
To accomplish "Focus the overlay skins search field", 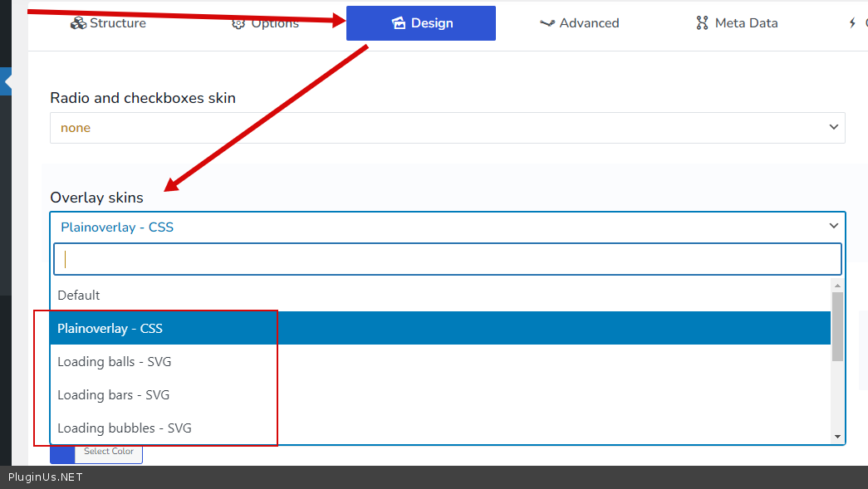I will (447, 259).
